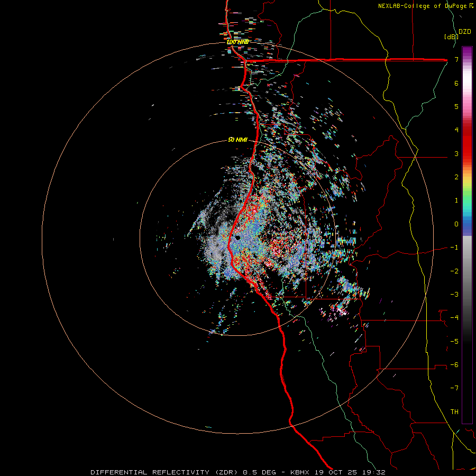Click the color scale tick label -4
Screen dimensions: 476x476
(x=454, y=318)
